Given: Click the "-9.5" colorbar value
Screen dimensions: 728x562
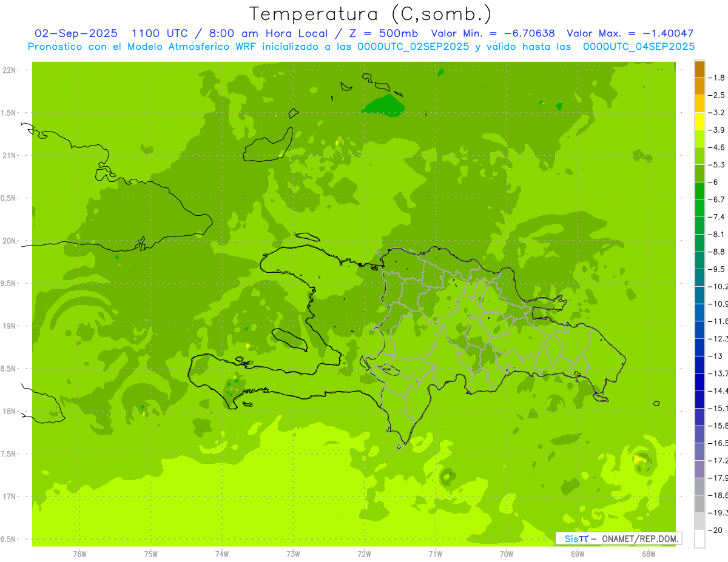Looking at the screenshot, I should tap(717, 269).
